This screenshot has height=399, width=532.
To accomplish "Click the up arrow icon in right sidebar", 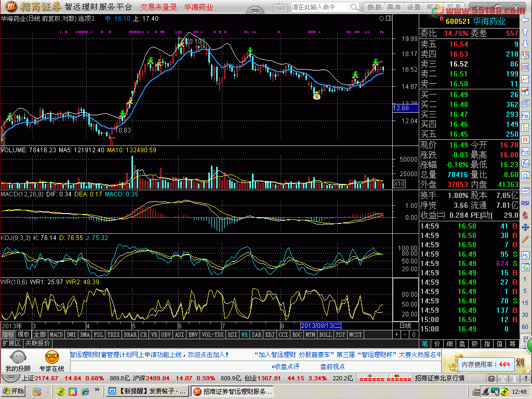I will tap(525, 32).
